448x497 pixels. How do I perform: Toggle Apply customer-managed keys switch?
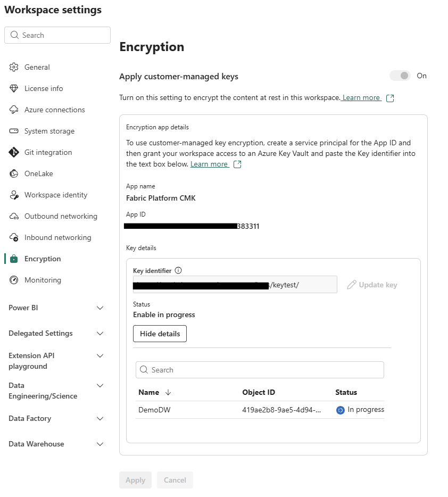click(x=400, y=76)
